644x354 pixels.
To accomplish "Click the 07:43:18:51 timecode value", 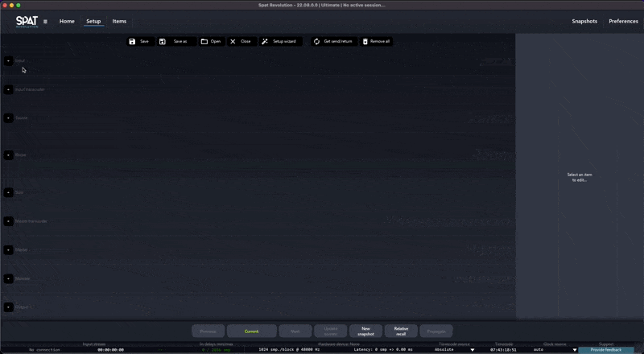I will click(x=503, y=350).
